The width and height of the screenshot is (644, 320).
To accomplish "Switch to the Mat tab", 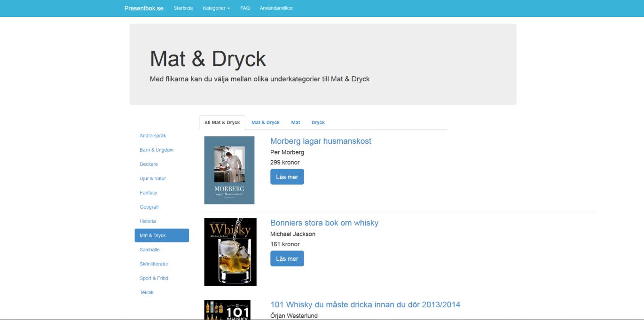I will coord(296,123).
